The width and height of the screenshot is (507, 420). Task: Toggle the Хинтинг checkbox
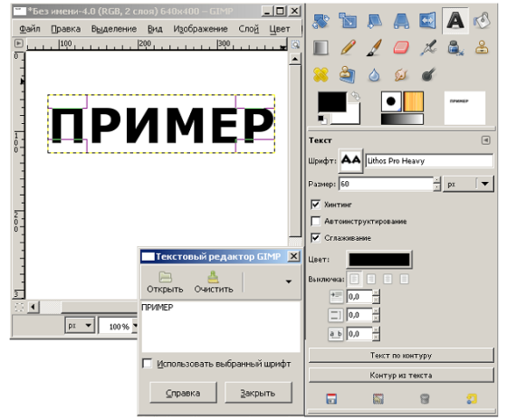(315, 205)
